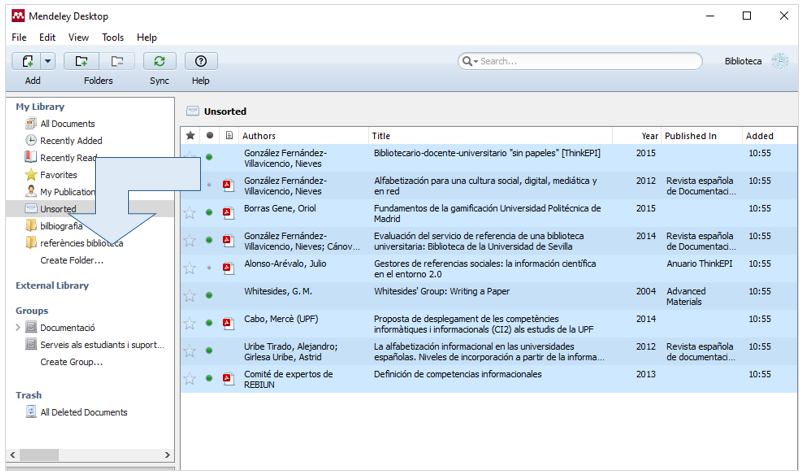Open the search magnifier options dropdown
Viewport: 805px width, 476px height.
pos(469,61)
